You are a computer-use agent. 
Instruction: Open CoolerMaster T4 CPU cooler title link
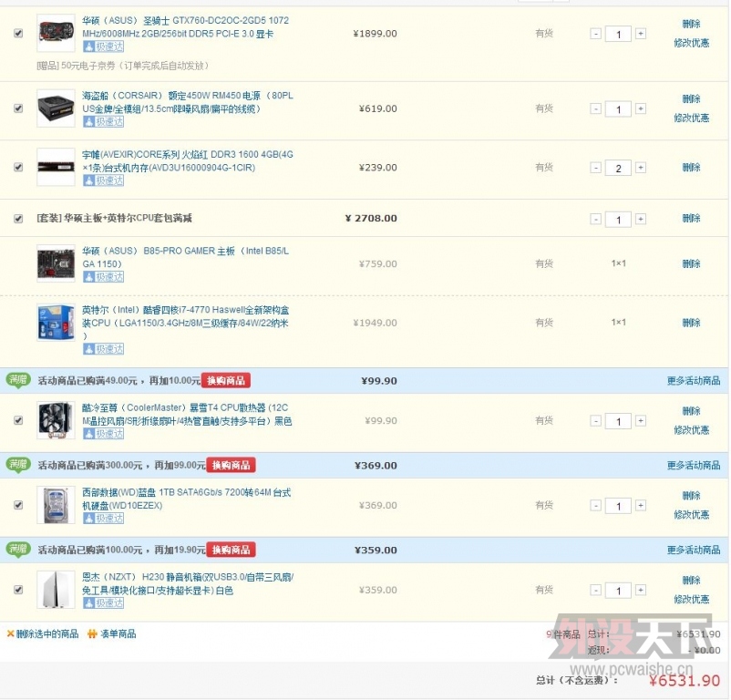point(187,415)
